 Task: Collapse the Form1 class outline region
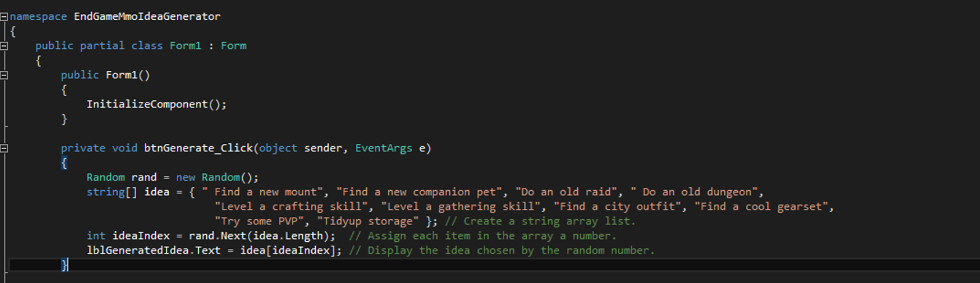click(x=4, y=46)
